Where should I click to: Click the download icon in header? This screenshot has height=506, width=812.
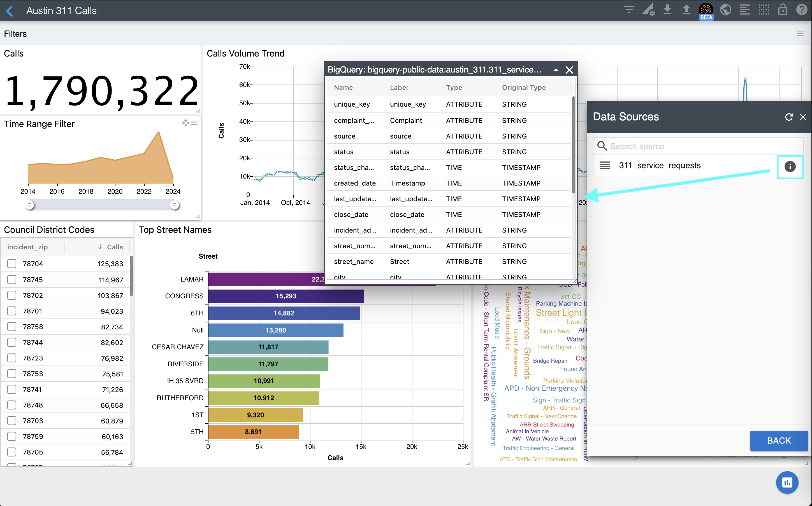(x=667, y=9)
